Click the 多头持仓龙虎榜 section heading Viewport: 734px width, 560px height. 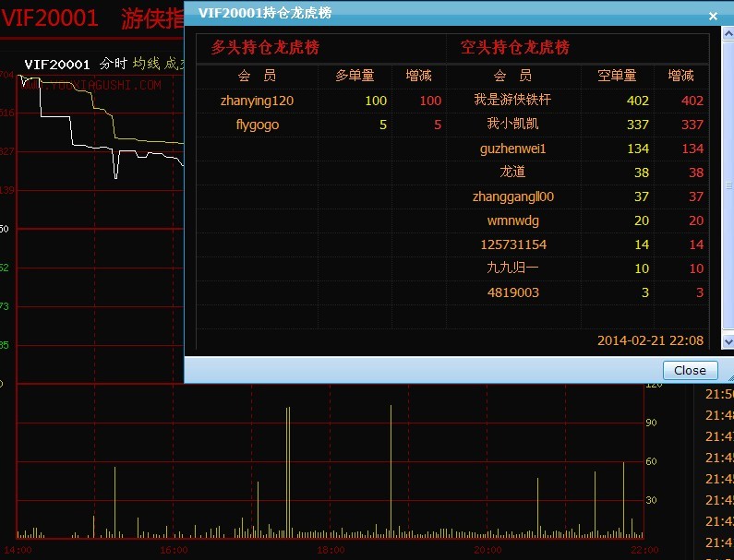click(265, 48)
